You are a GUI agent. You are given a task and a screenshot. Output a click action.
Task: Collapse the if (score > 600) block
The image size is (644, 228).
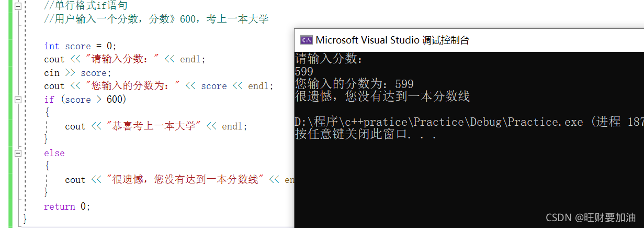[18, 99]
